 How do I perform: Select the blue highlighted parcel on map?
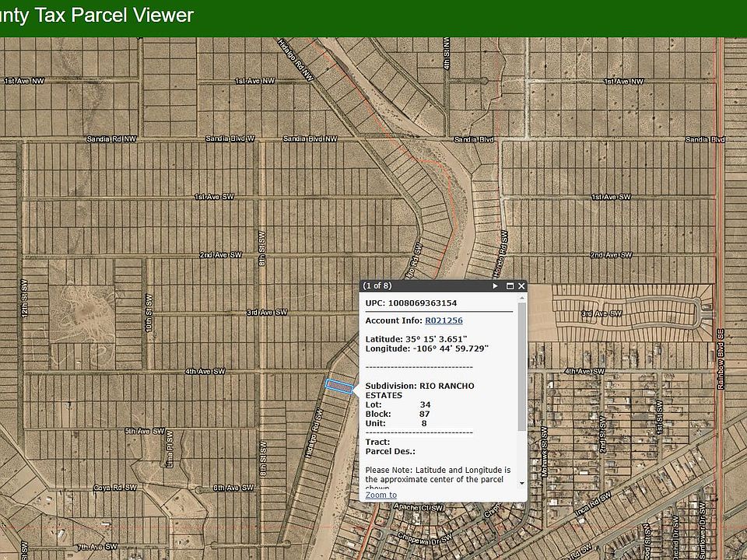pos(338,386)
